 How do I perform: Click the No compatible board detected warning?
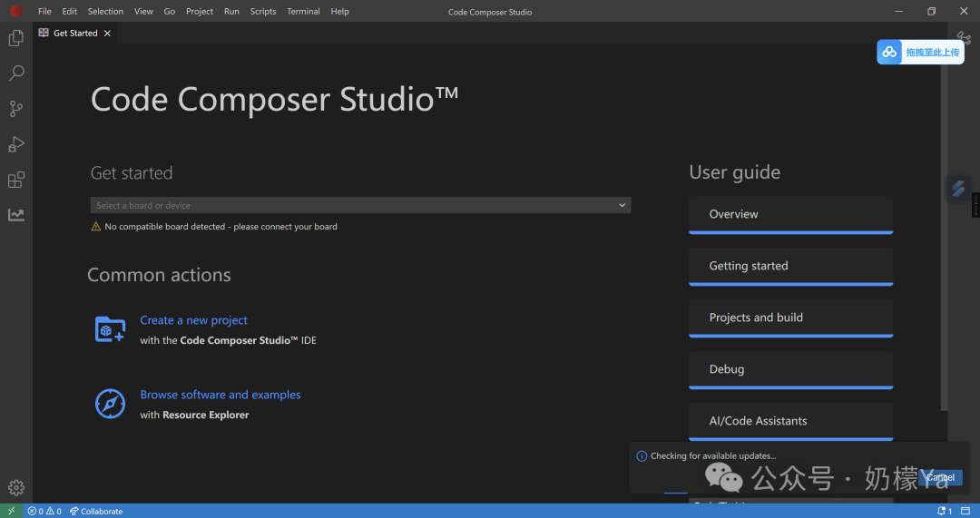coord(214,227)
